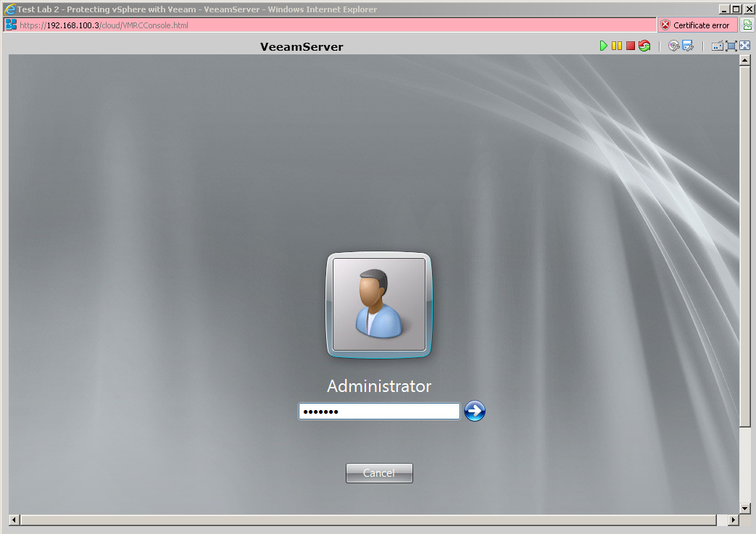Maximize the Internet Explorer window
The height and width of the screenshot is (534, 756).
736,9
